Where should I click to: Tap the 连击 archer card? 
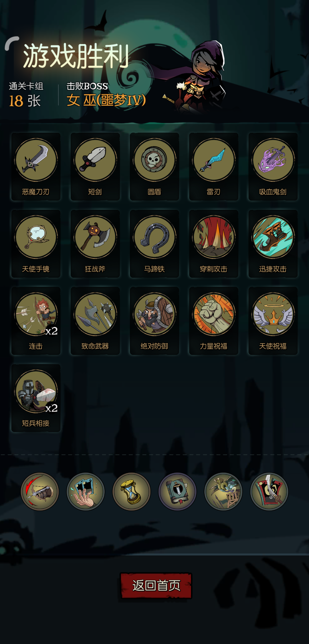[36, 321]
